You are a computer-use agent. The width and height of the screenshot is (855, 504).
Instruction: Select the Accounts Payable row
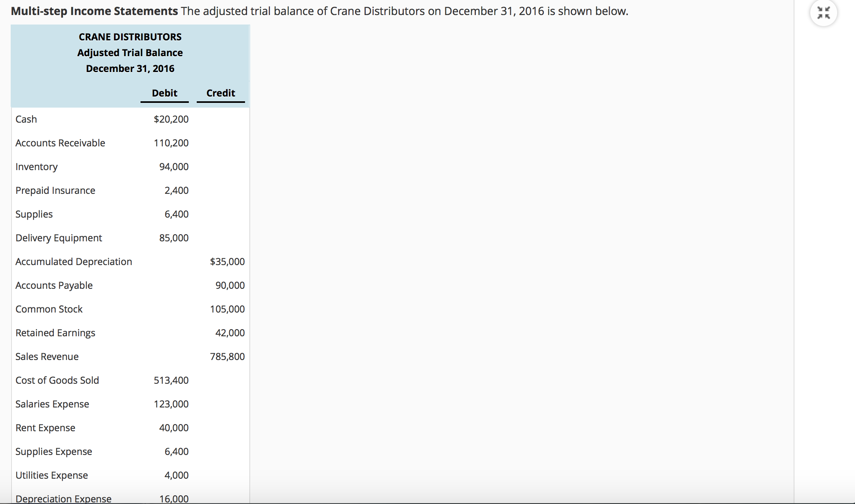[54, 285]
